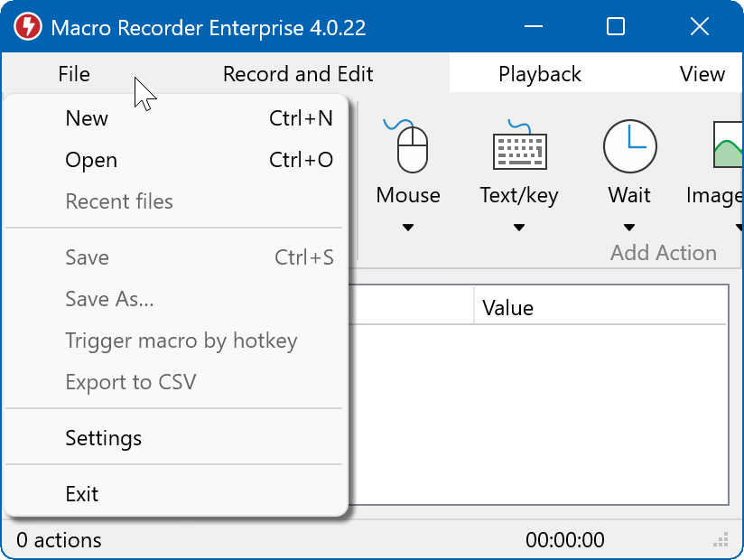744x560 pixels.
Task: Expand the Mouse action dropdown arrow
Action: click(408, 228)
